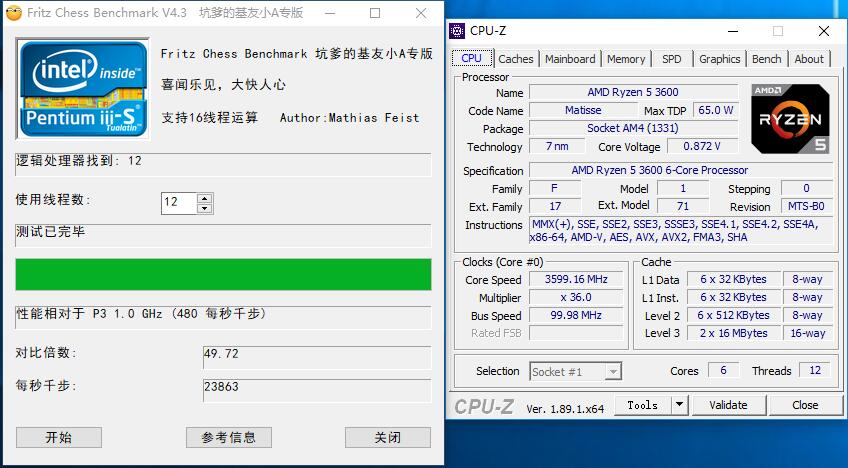Viewport: 848px width, 468px height.
Task: Click the Close button in CPU-Z
Action: [805, 405]
